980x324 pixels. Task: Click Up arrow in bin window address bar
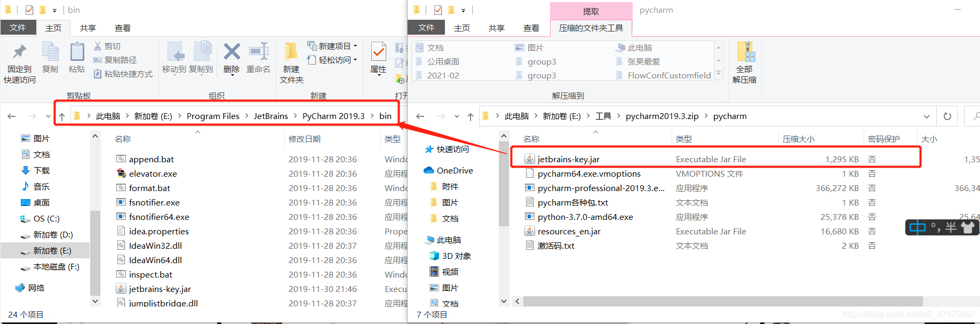[x=62, y=116]
